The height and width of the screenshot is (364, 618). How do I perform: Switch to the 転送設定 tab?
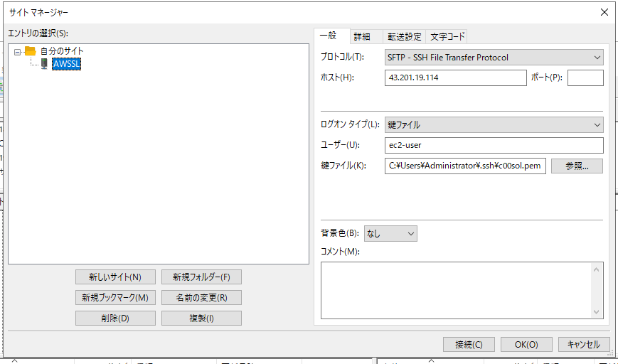tap(404, 37)
